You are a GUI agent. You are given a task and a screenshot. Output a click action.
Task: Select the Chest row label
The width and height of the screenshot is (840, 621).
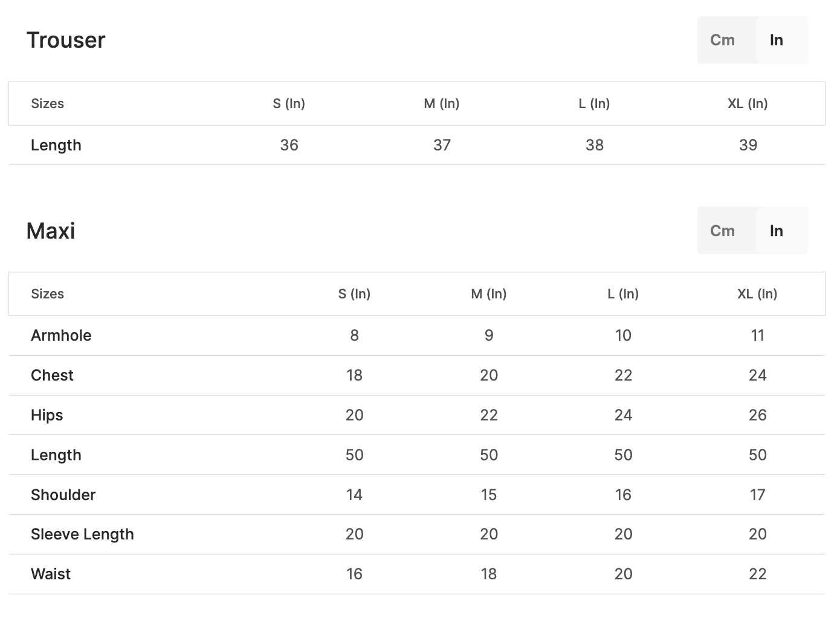tap(52, 376)
